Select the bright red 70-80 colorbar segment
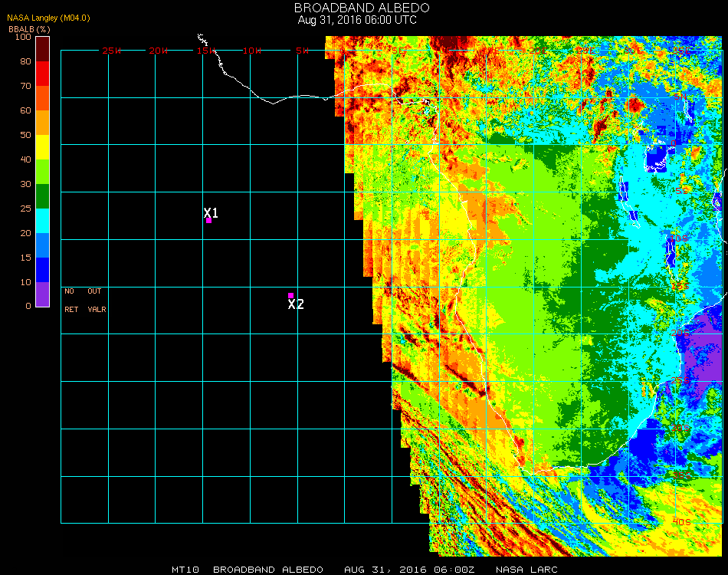 [42, 73]
